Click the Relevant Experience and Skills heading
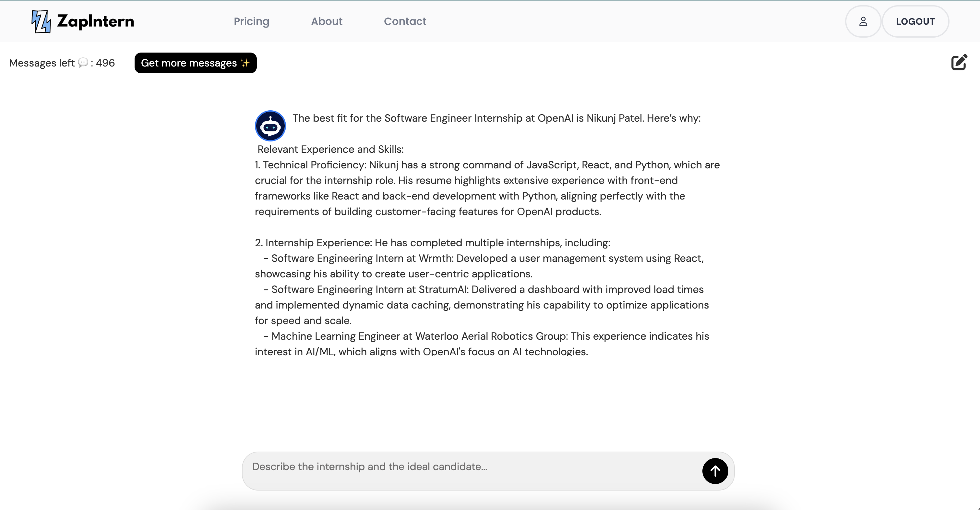This screenshot has width=980, height=510. pyautogui.click(x=330, y=149)
